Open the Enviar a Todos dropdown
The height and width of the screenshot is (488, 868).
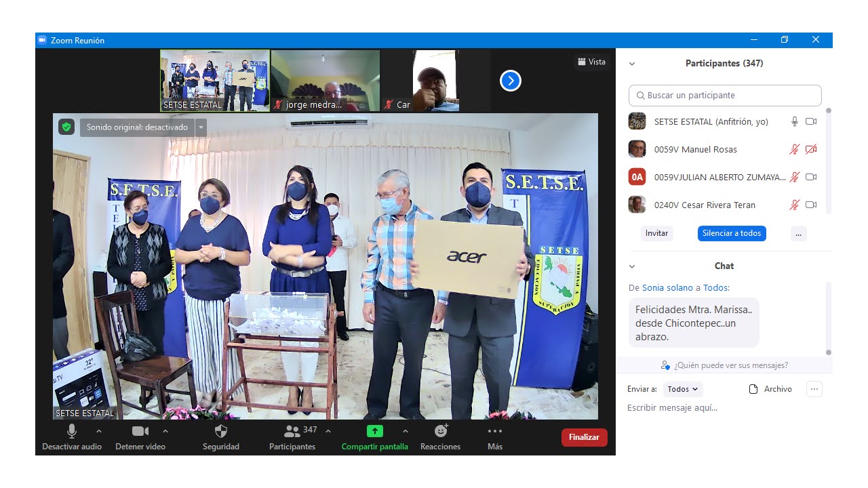(x=682, y=389)
